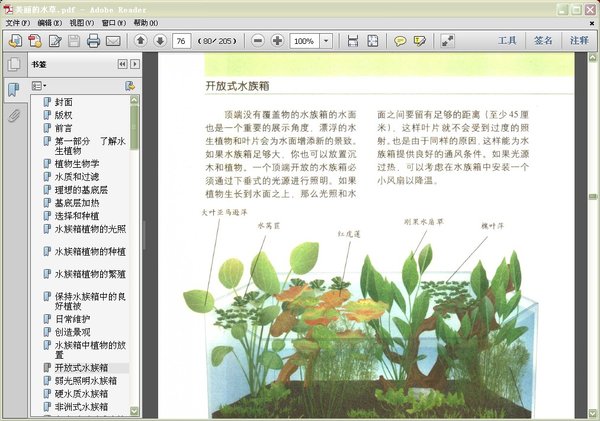This screenshot has height=421, width=600.
Task: Select the highlight text tool
Action: pyautogui.click(x=420, y=41)
